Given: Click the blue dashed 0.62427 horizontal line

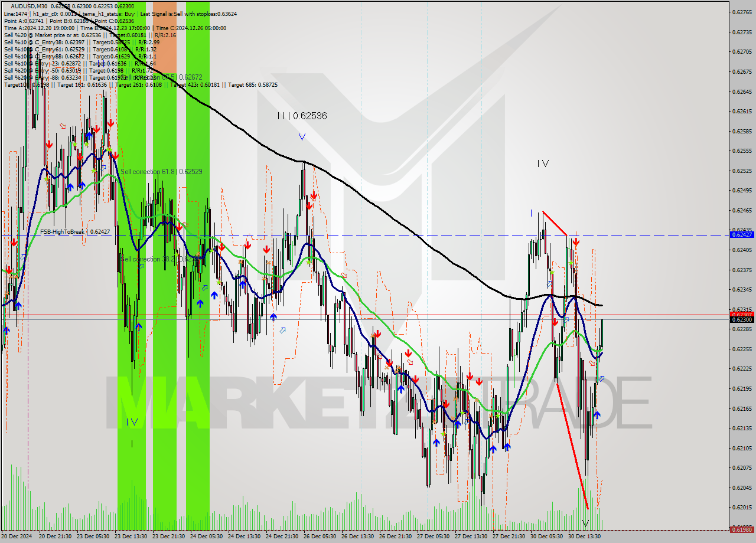Looking at the screenshot, I should coord(365,235).
